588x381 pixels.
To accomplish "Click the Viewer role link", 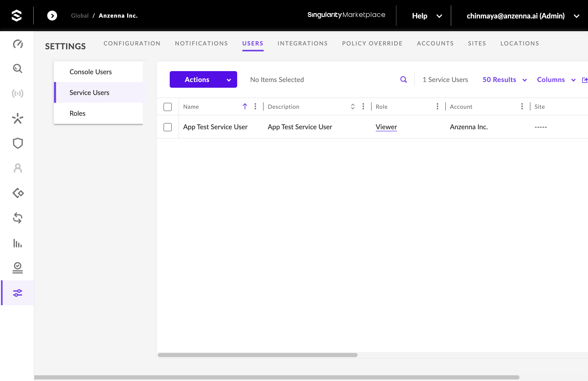I will 386,127.
